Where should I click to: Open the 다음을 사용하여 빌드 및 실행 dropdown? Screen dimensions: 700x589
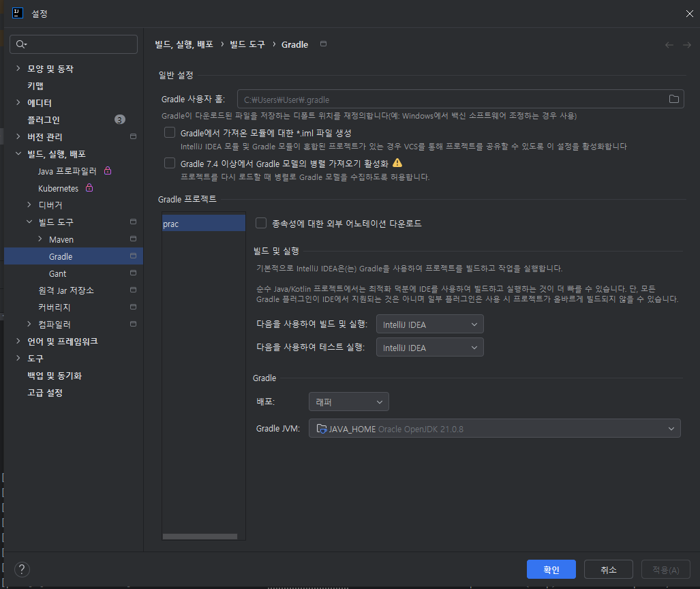430,324
